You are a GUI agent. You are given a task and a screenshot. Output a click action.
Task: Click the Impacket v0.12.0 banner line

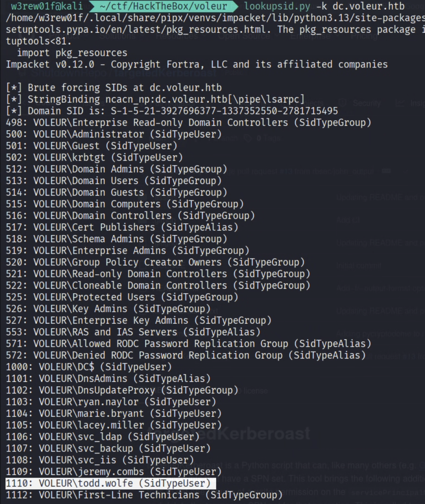tap(196, 64)
